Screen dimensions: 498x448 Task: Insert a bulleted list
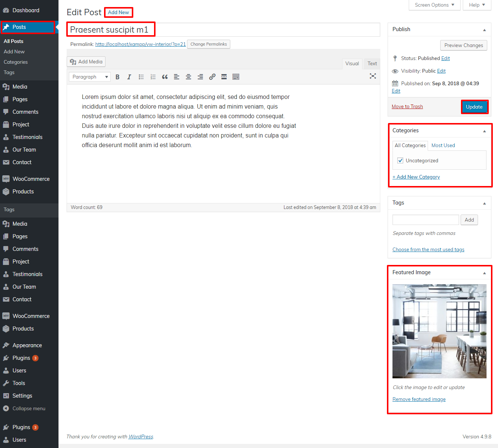tap(141, 77)
